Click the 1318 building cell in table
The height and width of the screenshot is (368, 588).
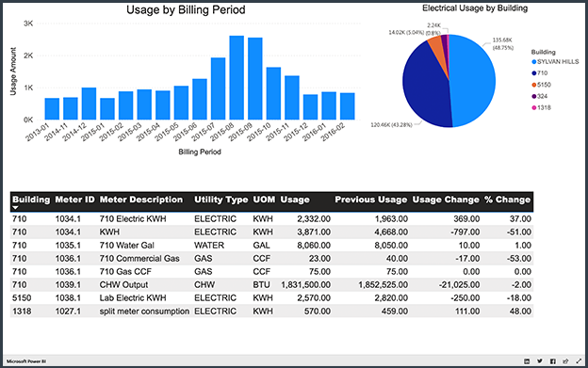click(22, 312)
